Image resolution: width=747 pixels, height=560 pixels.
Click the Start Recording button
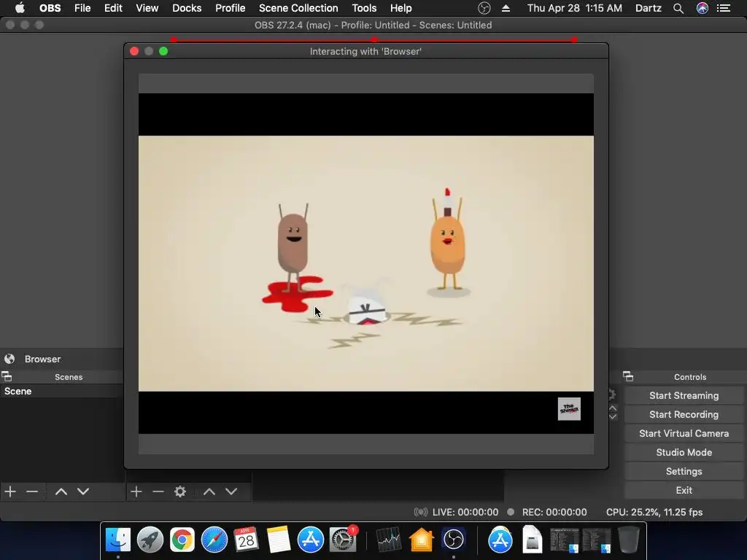(684, 414)
